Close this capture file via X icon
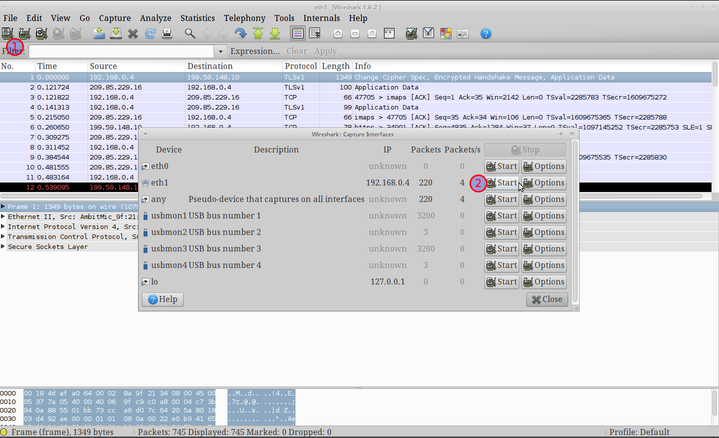 (133, 33)
